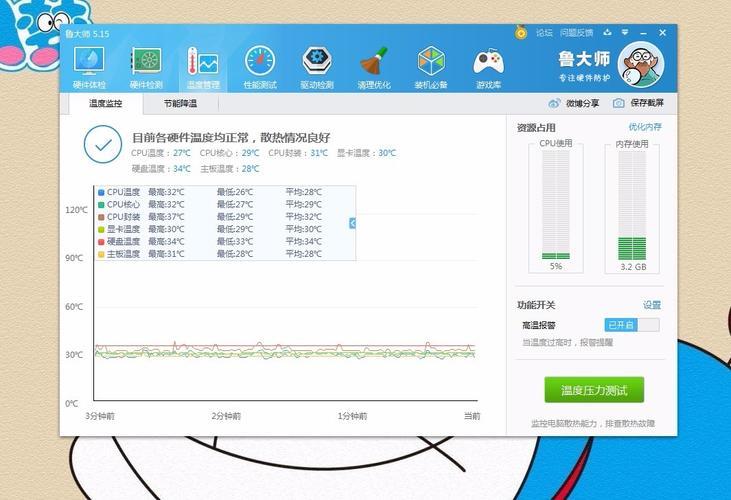
Task: Start the 温度压力测试 stress test
Action: [x=594, y=390]
